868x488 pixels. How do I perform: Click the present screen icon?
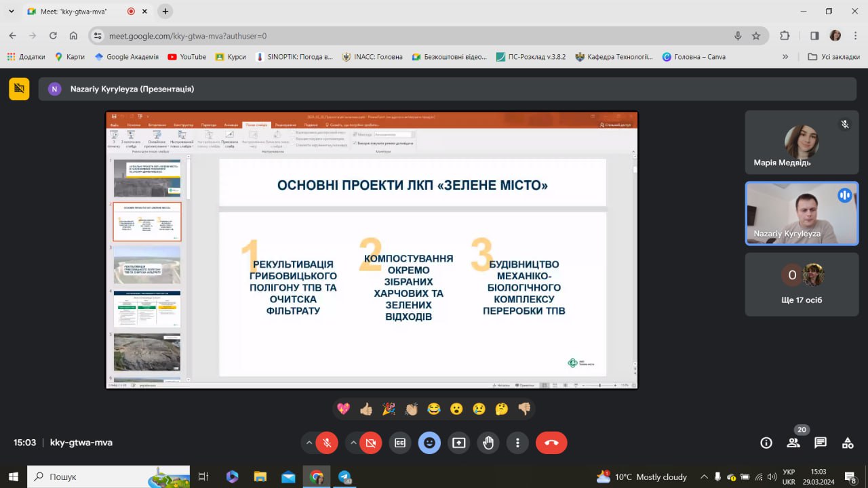(x=459, y=443)
